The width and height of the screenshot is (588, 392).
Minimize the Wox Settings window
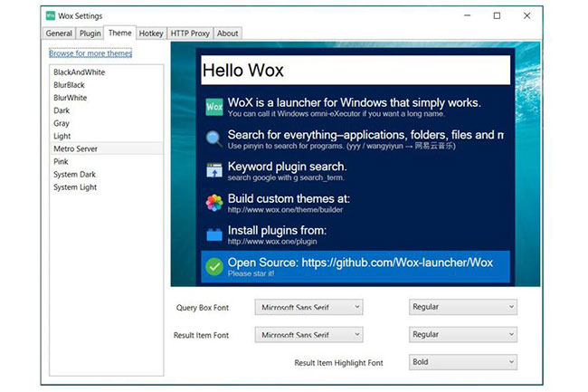tap(468, 15)
